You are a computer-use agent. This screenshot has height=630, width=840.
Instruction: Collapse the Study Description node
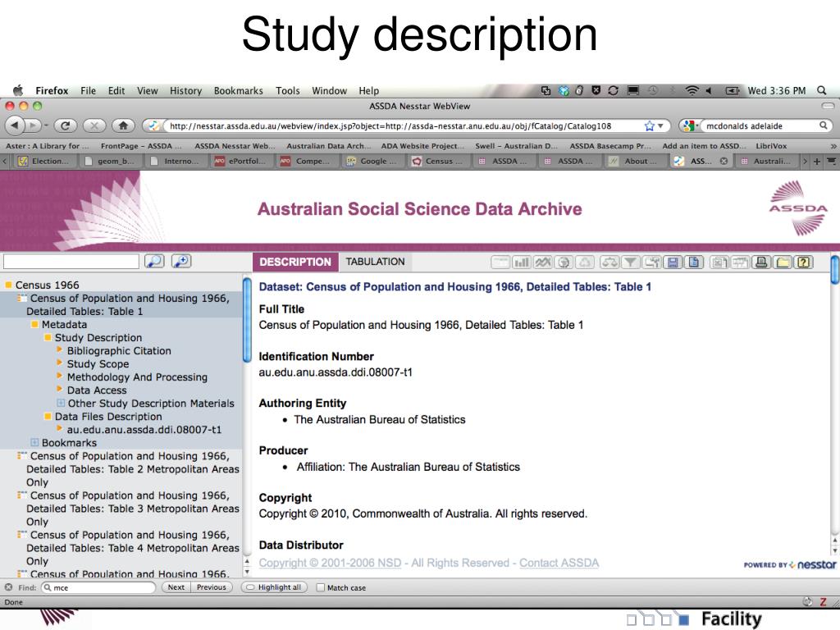48,337
